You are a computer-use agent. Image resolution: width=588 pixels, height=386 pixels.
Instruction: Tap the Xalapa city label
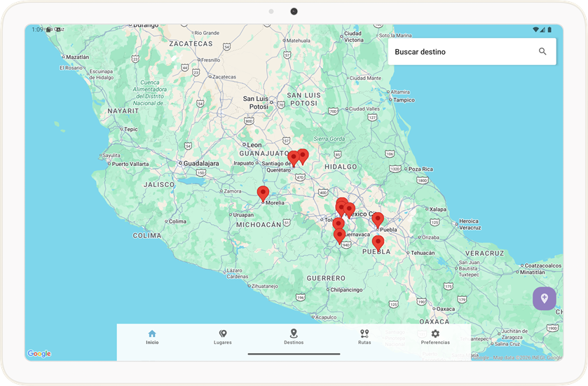point(437,209)
